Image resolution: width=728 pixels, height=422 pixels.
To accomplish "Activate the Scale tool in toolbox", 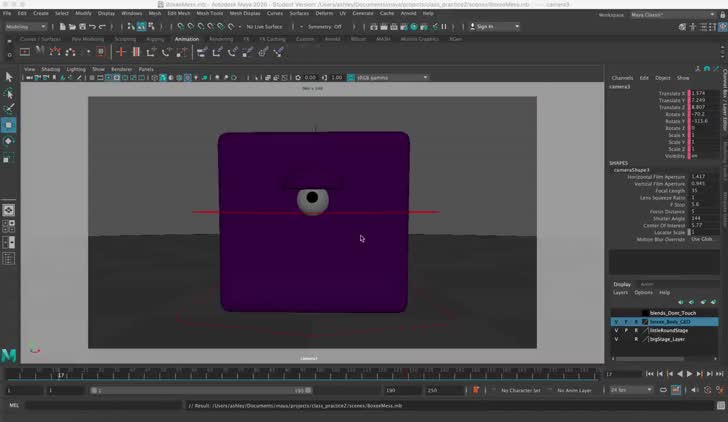I will [x=9, y=158].
